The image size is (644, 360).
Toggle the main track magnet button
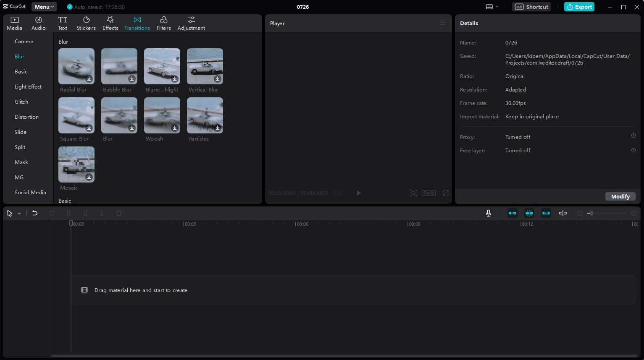tap(513, 213)
